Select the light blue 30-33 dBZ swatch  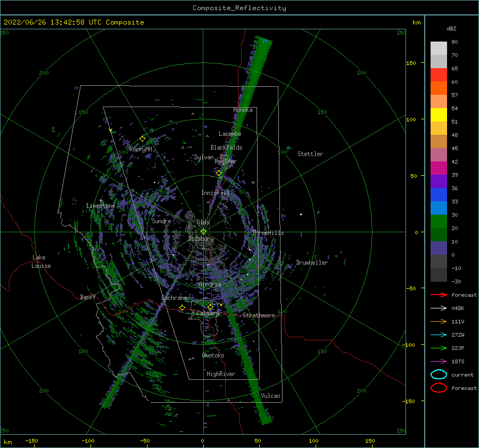click(x=439, y=208)
